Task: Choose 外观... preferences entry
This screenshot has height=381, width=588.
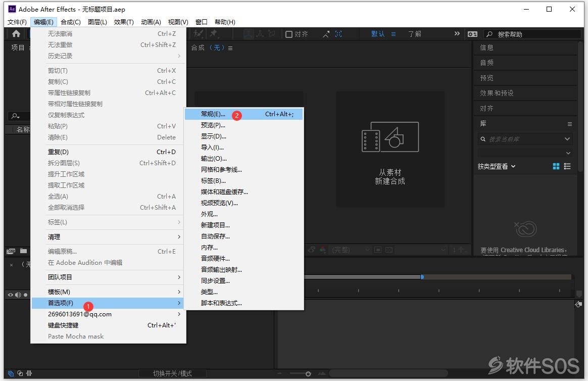Action: tap(244, 214)
